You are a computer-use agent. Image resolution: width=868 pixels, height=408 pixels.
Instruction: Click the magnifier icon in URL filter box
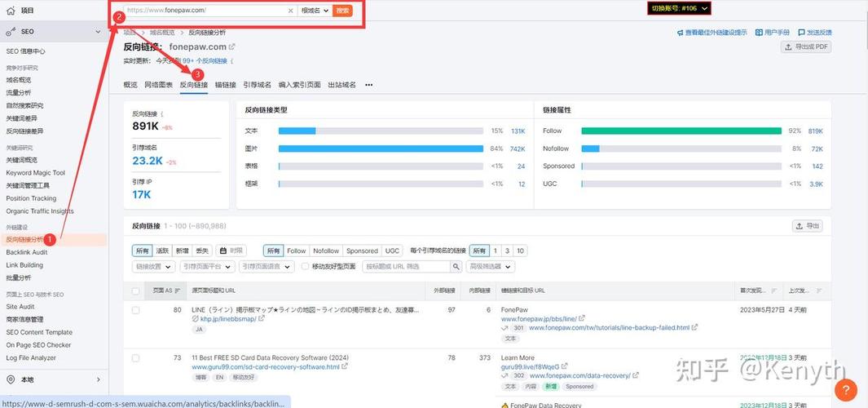456,267
